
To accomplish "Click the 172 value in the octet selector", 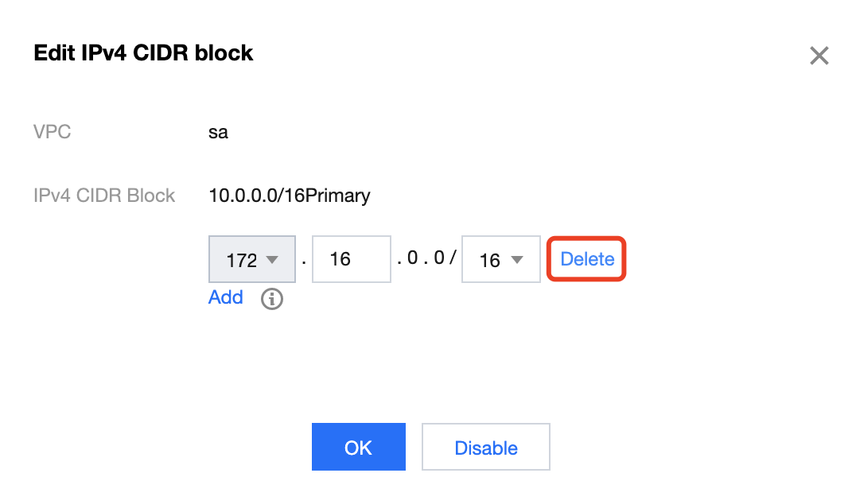I will 241,260.
